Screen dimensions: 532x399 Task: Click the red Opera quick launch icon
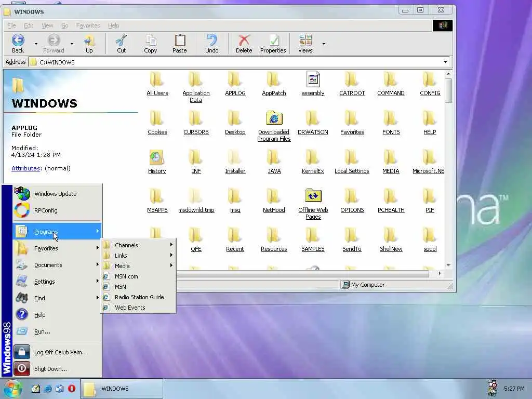[72, 389]
